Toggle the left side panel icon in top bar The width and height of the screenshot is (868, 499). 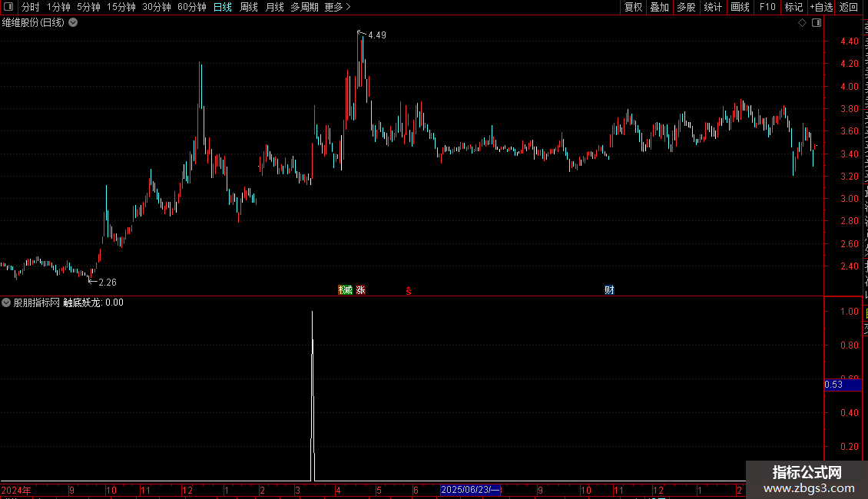point(8,7)
